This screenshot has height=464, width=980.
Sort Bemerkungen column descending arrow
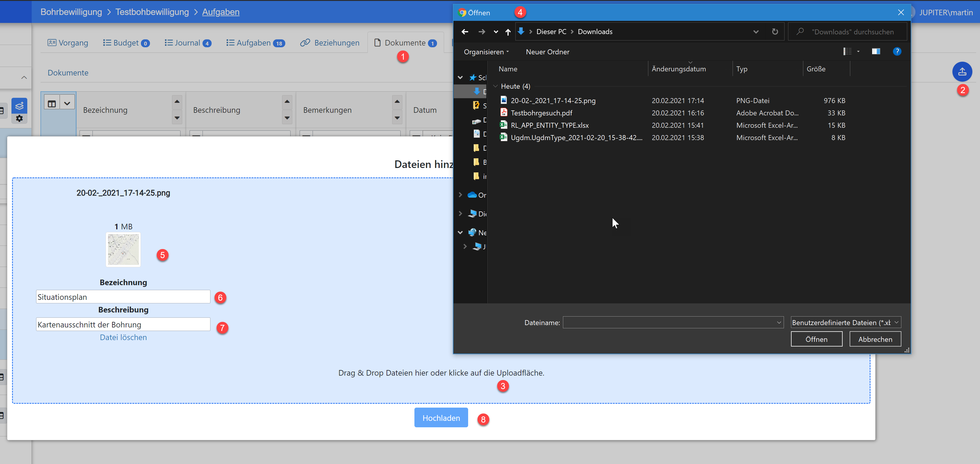point(397,118)
